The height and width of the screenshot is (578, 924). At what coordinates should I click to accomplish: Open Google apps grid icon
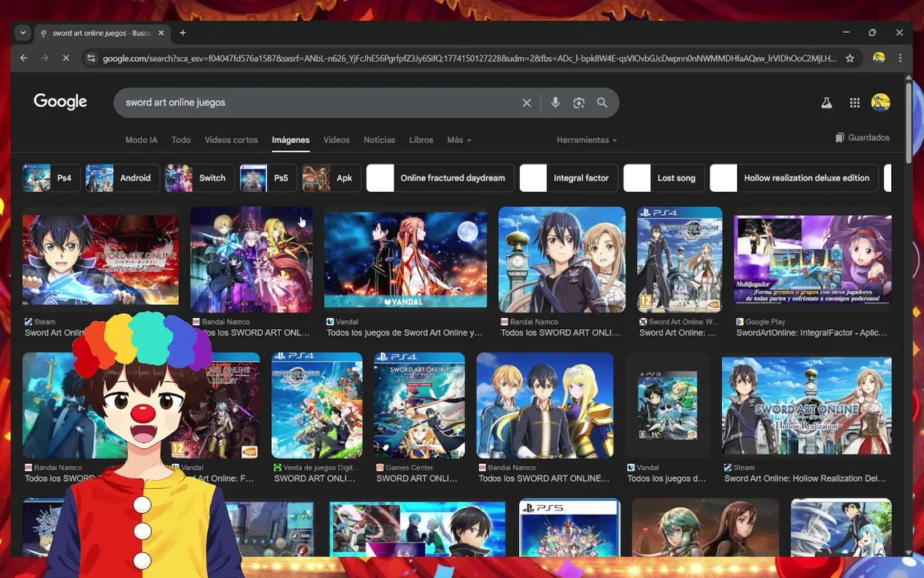(854, 103)
